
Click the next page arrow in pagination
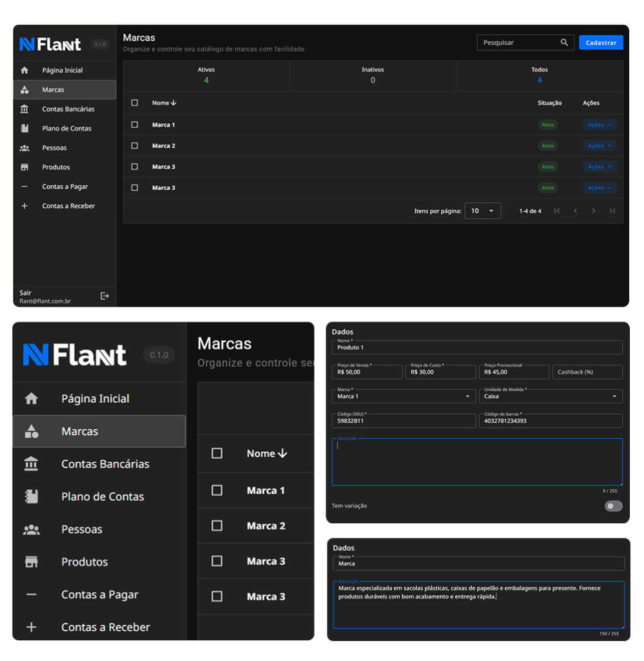point(594,211)
